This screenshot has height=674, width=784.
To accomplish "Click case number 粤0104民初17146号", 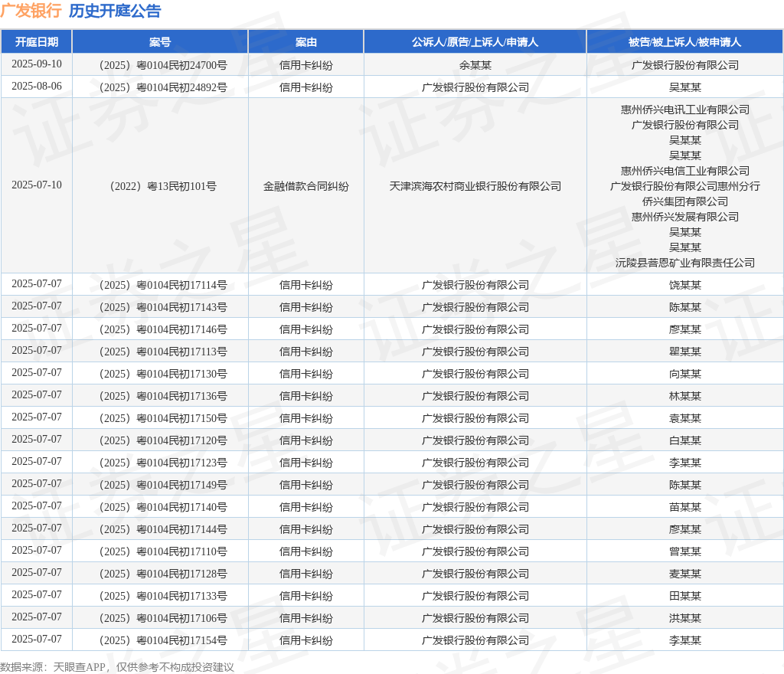I will click(x=163, y=329).
